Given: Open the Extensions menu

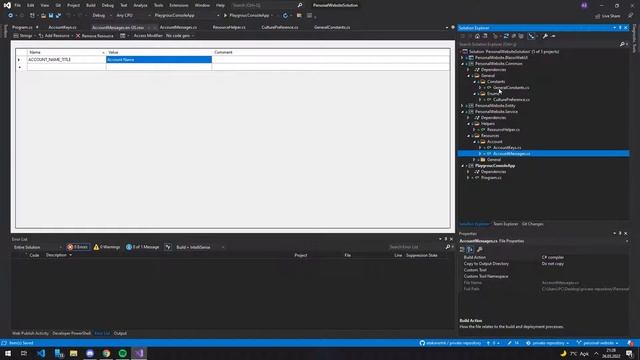Looking at the screenshot, I should [179, 5].
